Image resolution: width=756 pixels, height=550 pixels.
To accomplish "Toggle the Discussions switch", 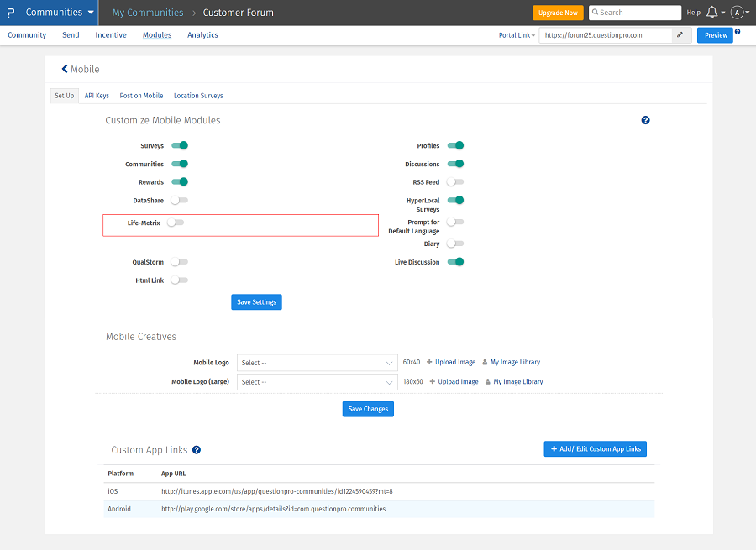I will pyautogui.click(x=455, y=164).
